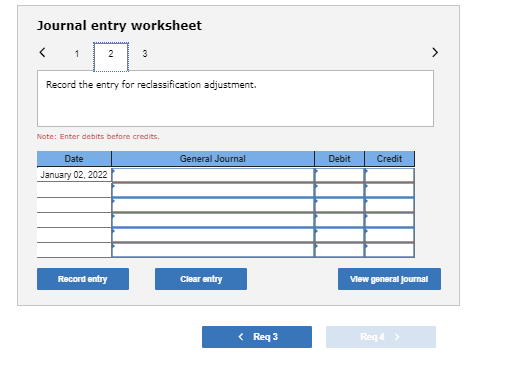Select journal entry tab 2
Screen dimensions: 530x390
coord(111,57)
